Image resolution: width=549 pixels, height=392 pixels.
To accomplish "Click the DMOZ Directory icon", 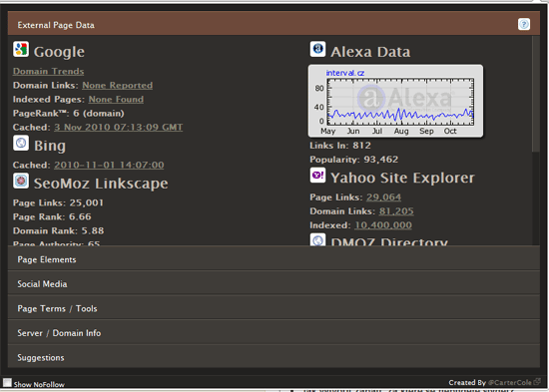I will click(317, 239).
